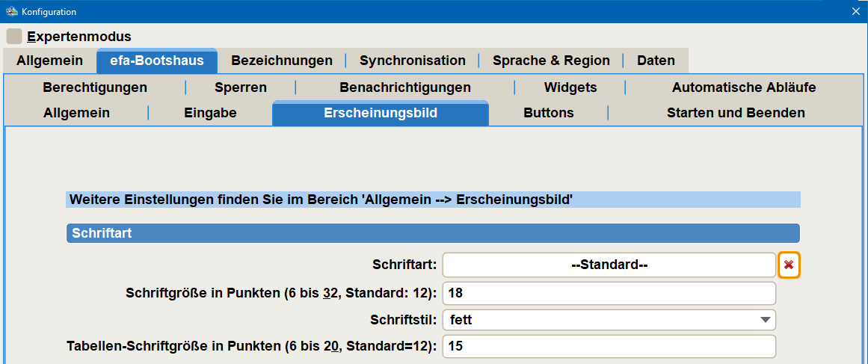Viewport: 868px width, 364px height.
Task: Open the Schriftart --Standard-- selector
Action: click(x=609, y=265)
